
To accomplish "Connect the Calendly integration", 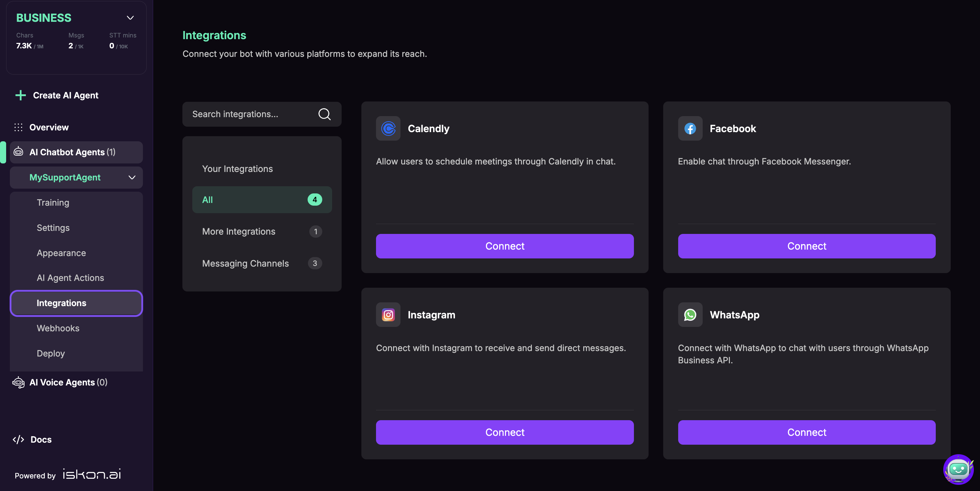I will [504, 246].
